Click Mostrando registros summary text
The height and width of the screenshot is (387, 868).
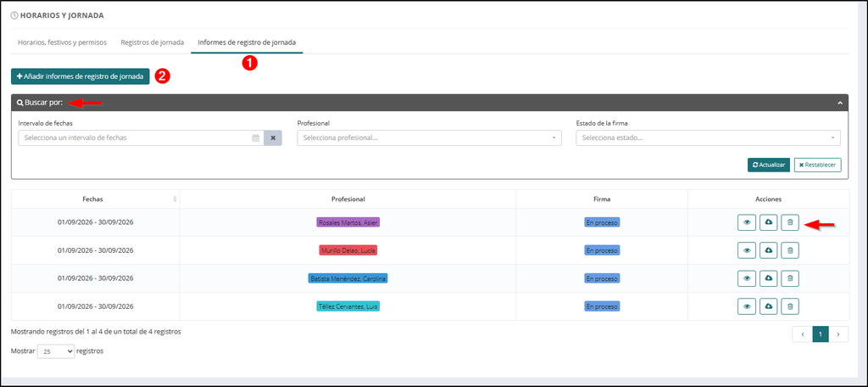pyautogui.click(x=96, y=332)
